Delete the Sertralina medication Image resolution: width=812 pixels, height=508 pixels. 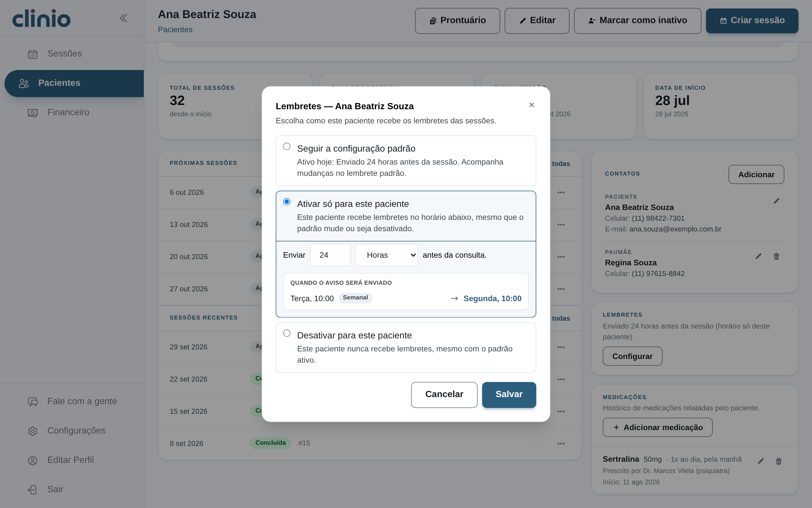tap(778, 461)
